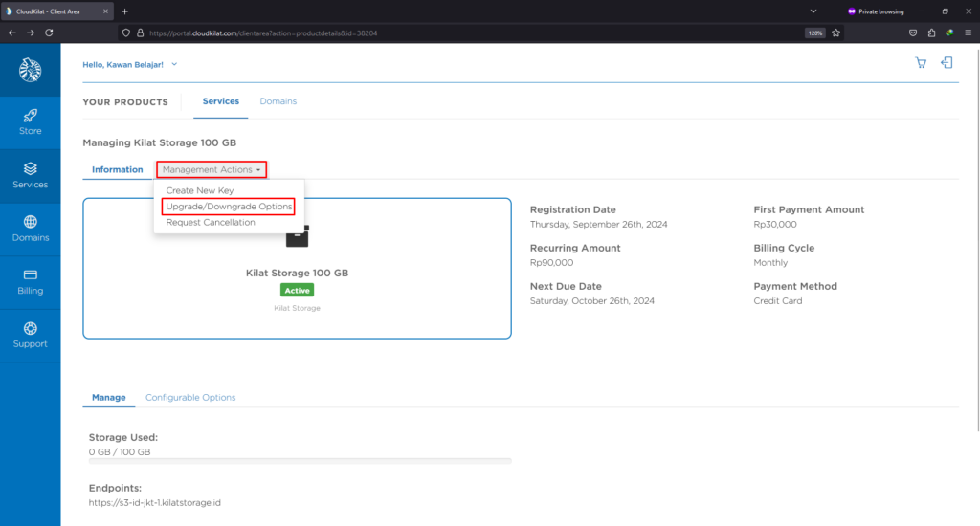The width and height of the screenshot is (980, 526).
Task: Select the Information tab
Action: point(118,169)
